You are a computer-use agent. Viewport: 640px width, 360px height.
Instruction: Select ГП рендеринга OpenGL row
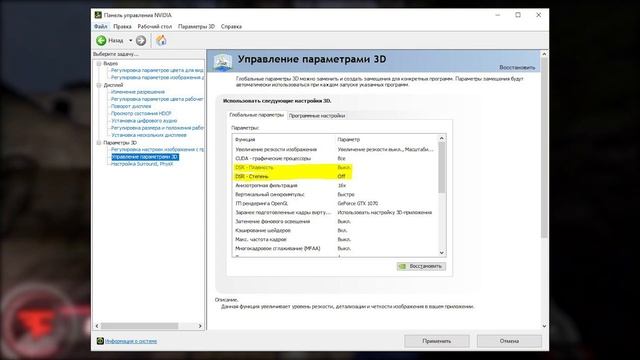[335, 203]
